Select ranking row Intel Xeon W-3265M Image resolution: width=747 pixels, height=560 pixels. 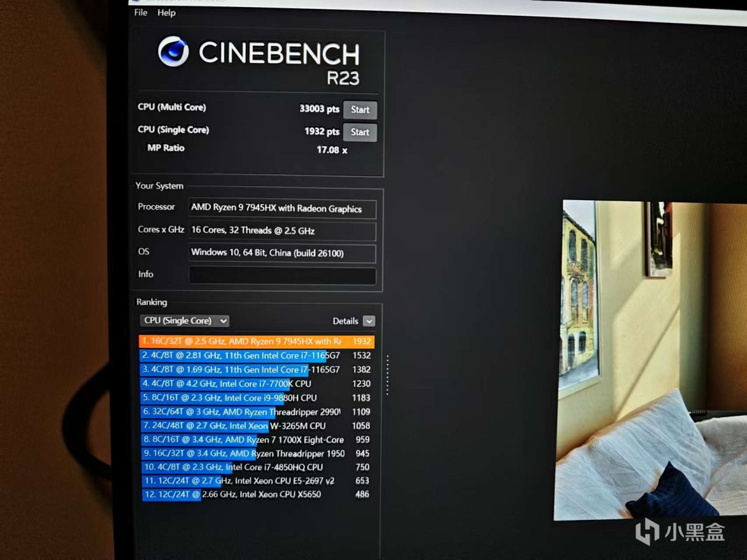(x=257, y=426)
